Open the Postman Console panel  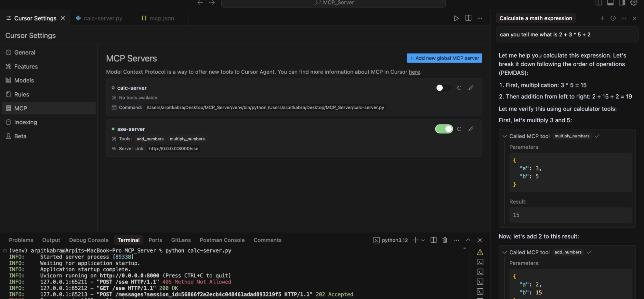(x=222, y=240)
